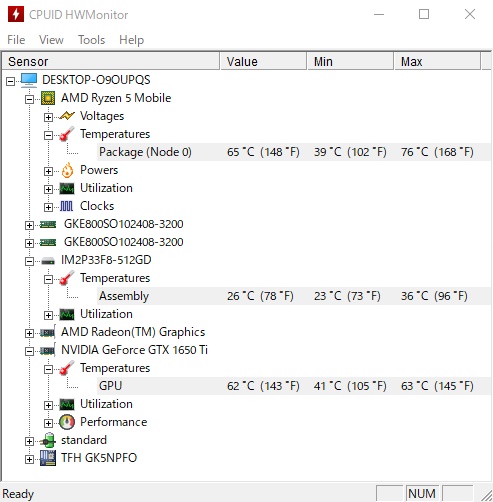Click the Performance gauge icon under NVIDIA GPU

67,422
